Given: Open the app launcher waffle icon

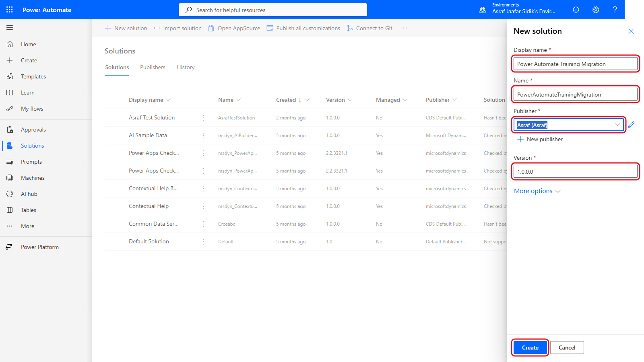Looking at the screenshot, I should point(10,10).
